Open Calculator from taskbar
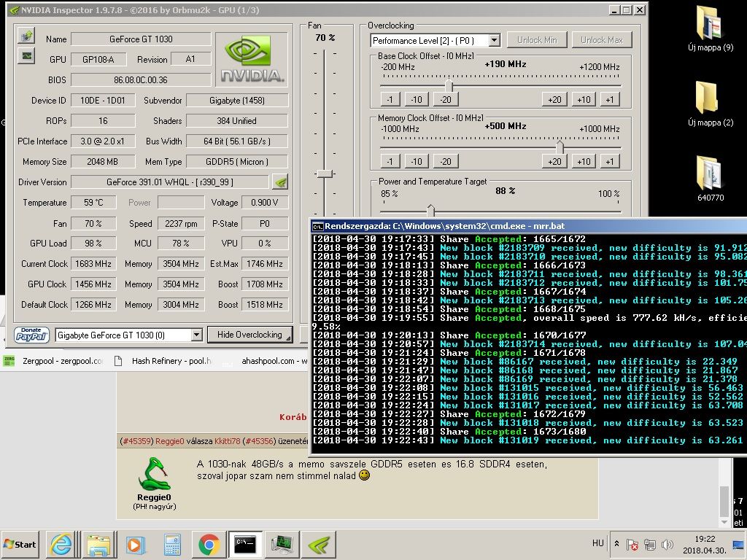 point(172,544)
